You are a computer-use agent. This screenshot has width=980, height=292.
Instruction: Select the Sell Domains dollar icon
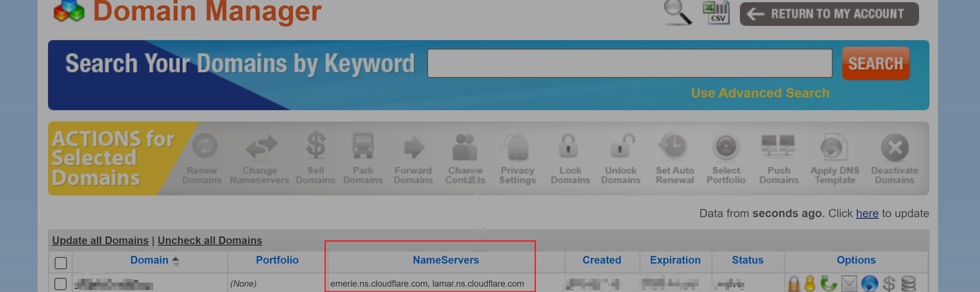click(316, 145)
